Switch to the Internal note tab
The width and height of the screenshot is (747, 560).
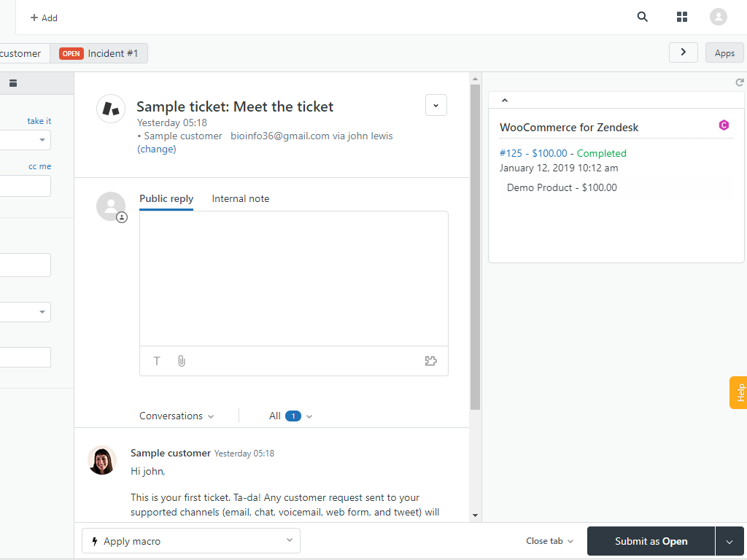point(240,198)
